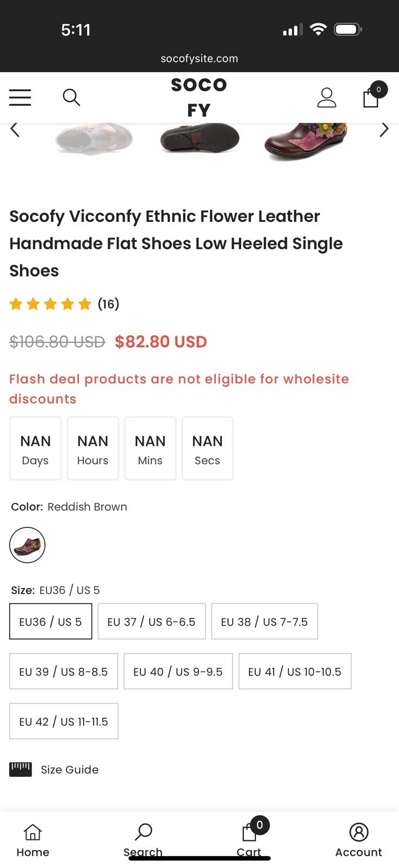
Task: View the shoe sole thumbnail image
Action: click(200, 139)
